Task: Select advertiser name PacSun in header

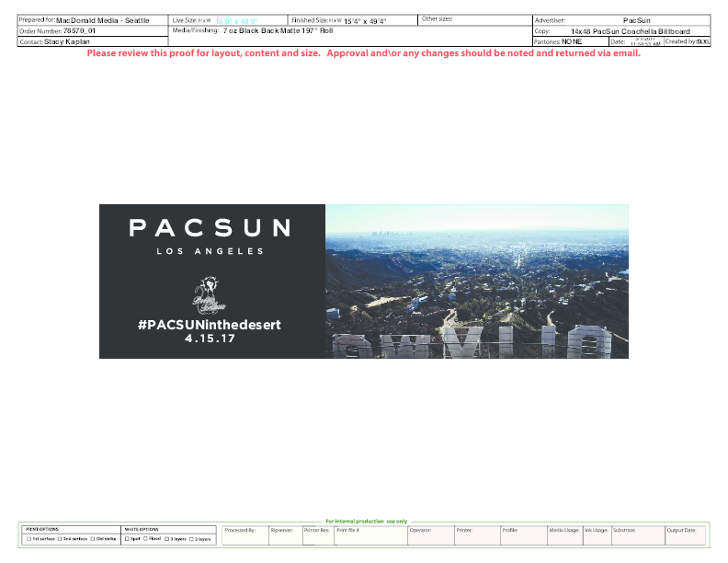Action: point(636,20)
